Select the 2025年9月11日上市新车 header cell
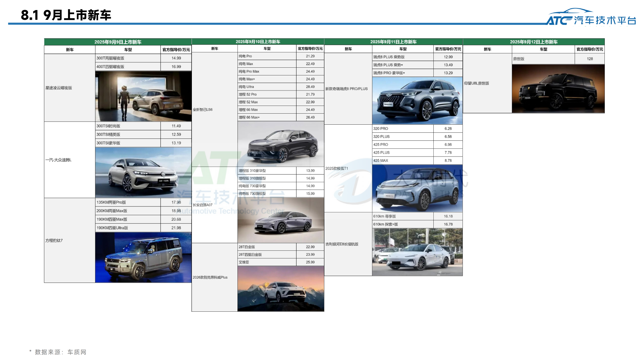 click(393, 42)
